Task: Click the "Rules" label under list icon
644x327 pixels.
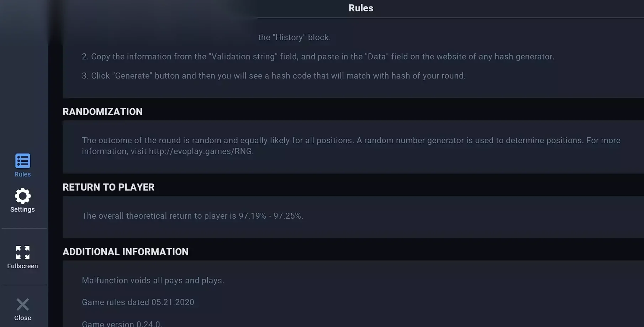Action: 22,174
